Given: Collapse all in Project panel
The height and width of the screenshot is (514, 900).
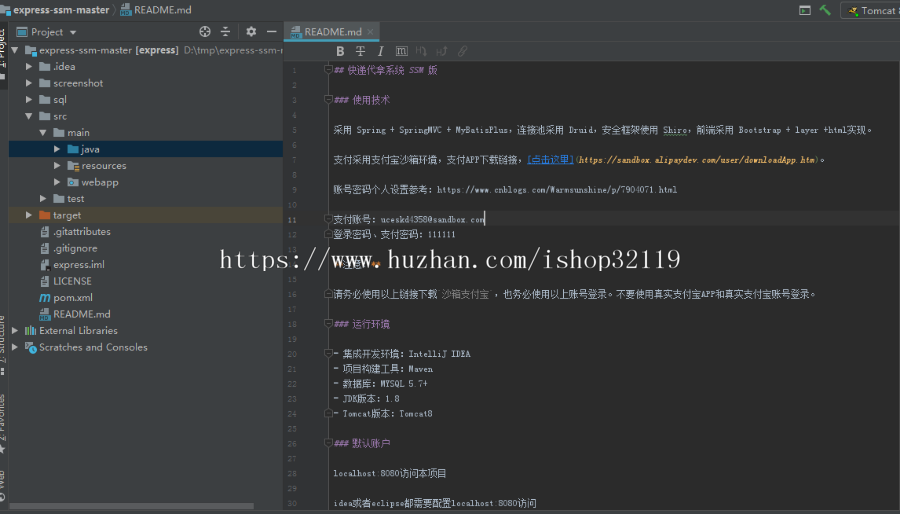Looking at the screenshot, I should pyautogui.click(x=225, y=32).
